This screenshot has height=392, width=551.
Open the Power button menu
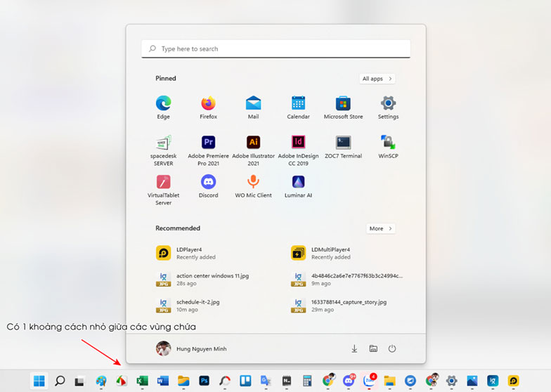pyautogui.click(x=392, y=348)
